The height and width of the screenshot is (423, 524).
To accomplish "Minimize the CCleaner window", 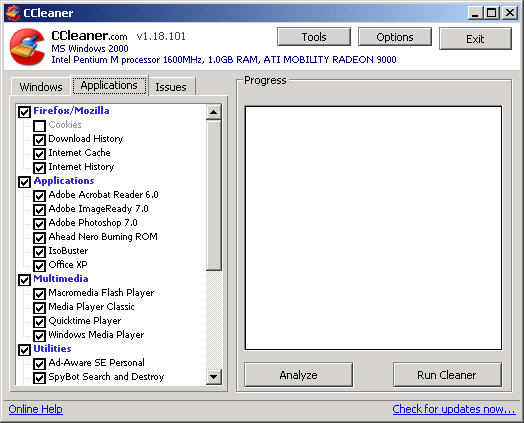I will click(x=475, y=13).
